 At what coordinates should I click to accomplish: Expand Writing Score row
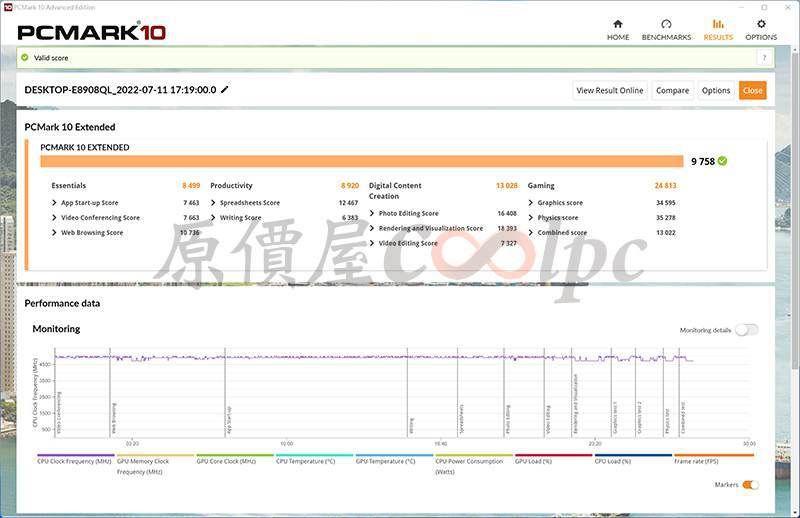point(213,217)
